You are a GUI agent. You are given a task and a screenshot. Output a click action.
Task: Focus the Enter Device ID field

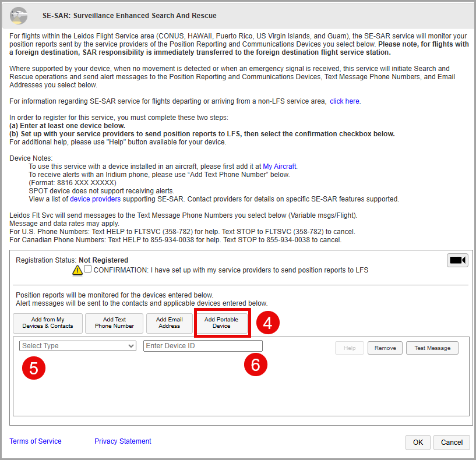coord(203,346)
